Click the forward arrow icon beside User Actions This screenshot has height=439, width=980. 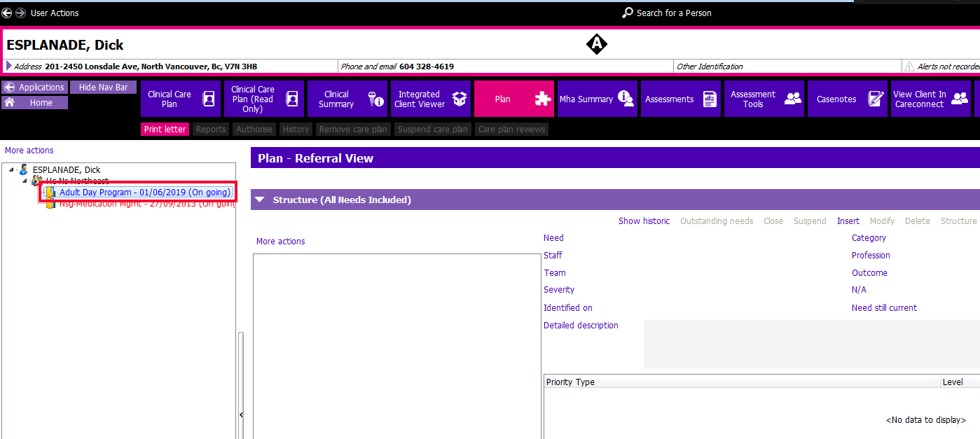point(20,13)
